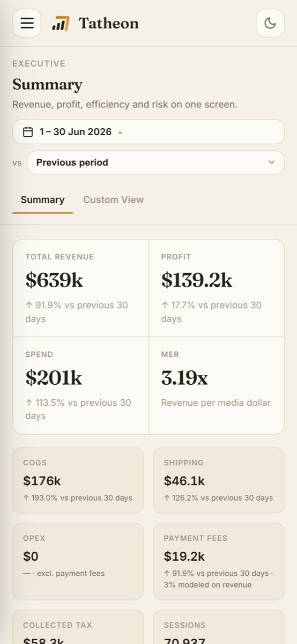Viewport: 297px width, 644px height.
Task: Click the Tatheon bar-chart logo icon
Action: coord(61,24)
